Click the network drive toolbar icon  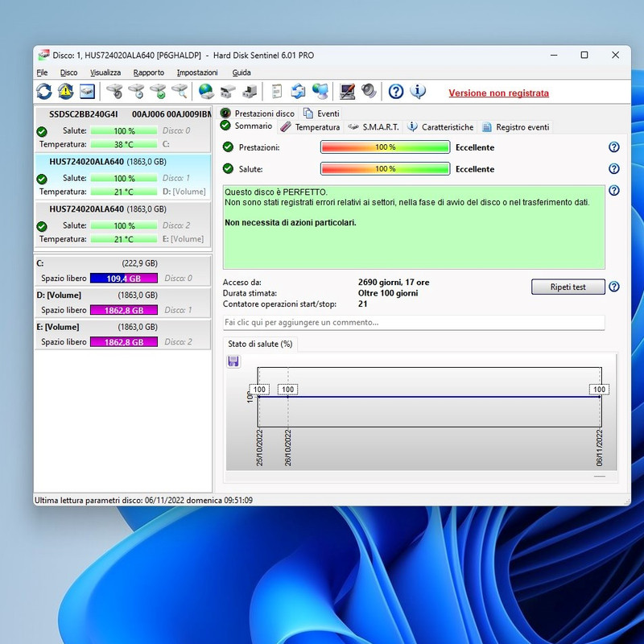point(228,91)
